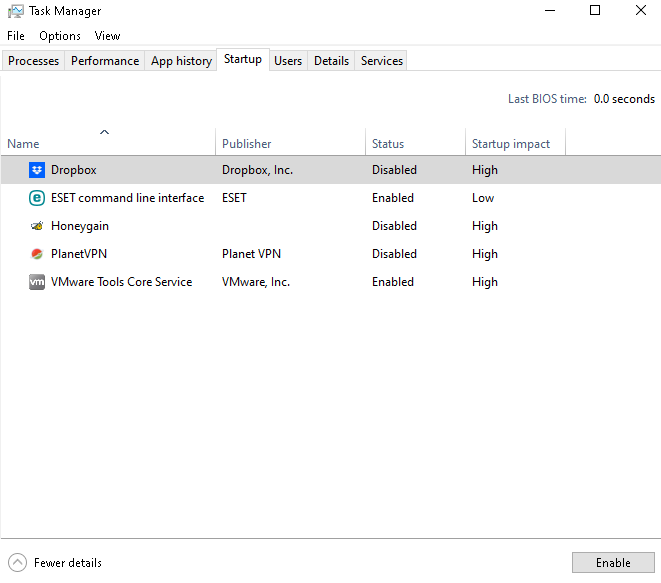This screenshot has height=583, width=661.
Task: Click ESET in the Publisher column
Action: (x=234, y=198)
